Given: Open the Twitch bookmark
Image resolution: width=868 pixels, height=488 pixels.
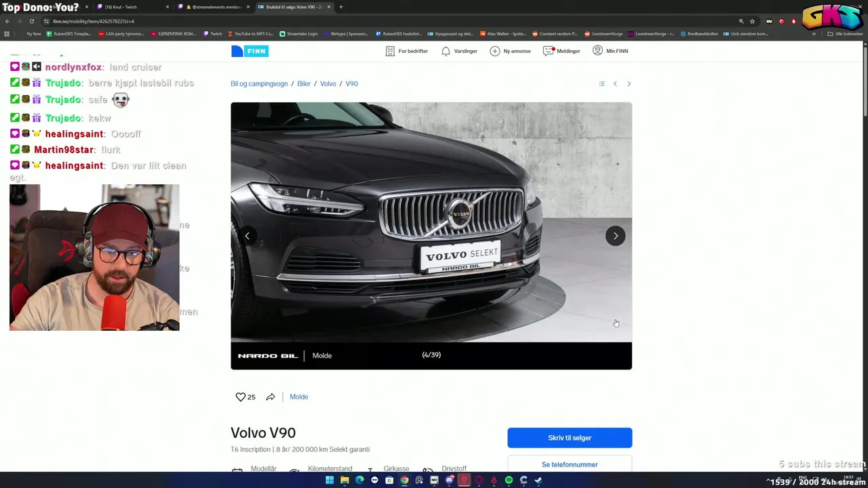Looking at the screenshot, I should pyautogui.click(x=213, y=34).
